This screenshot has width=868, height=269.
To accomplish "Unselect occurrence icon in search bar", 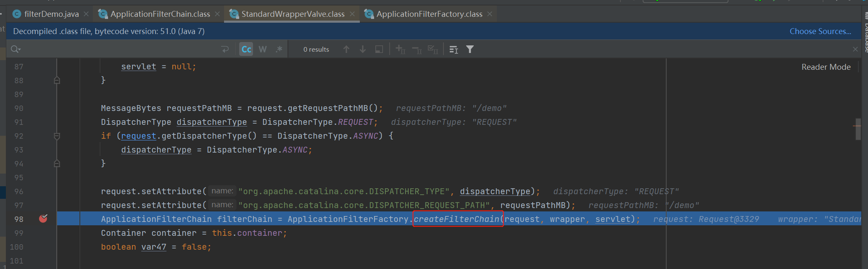I will point(417,50).
